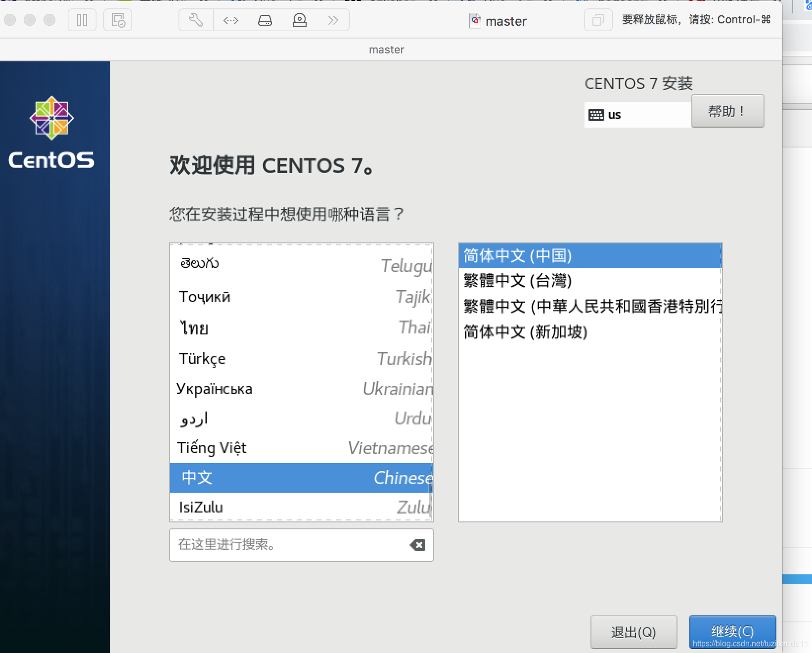Screen dimensions: 812x653
Task: Toggle the Unity view window icon
Action: point(598,20)
